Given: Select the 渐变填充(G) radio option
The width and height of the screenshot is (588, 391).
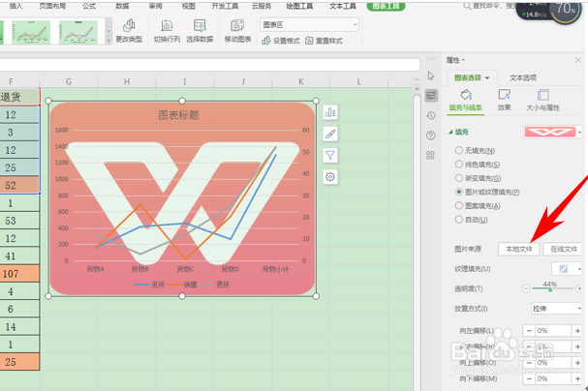Looking at the screenshot, I should click(458, 178).
